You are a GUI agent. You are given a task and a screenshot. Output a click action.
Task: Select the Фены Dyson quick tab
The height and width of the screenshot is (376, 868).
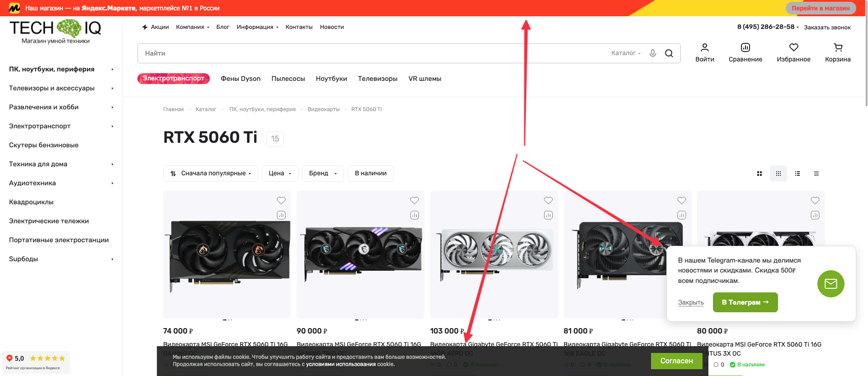[x=241, y=79]
